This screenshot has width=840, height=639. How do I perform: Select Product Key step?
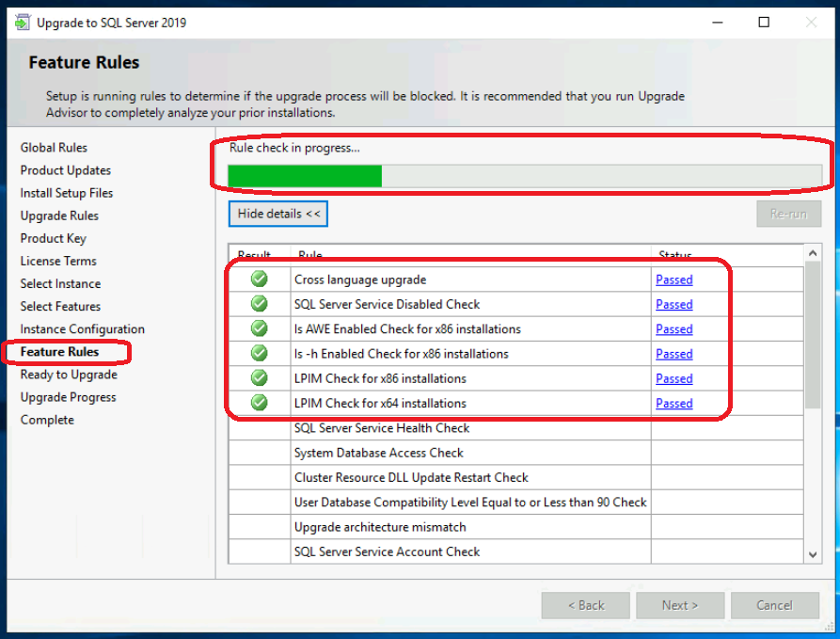click(53, 238)
